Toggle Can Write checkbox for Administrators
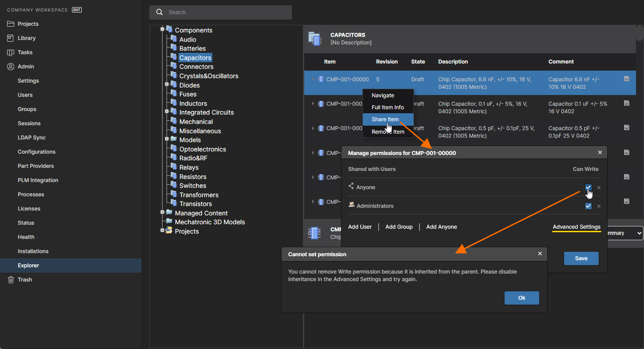Image resolution: width=644 pixels, height=349 pixels. [x=588, y=206]
